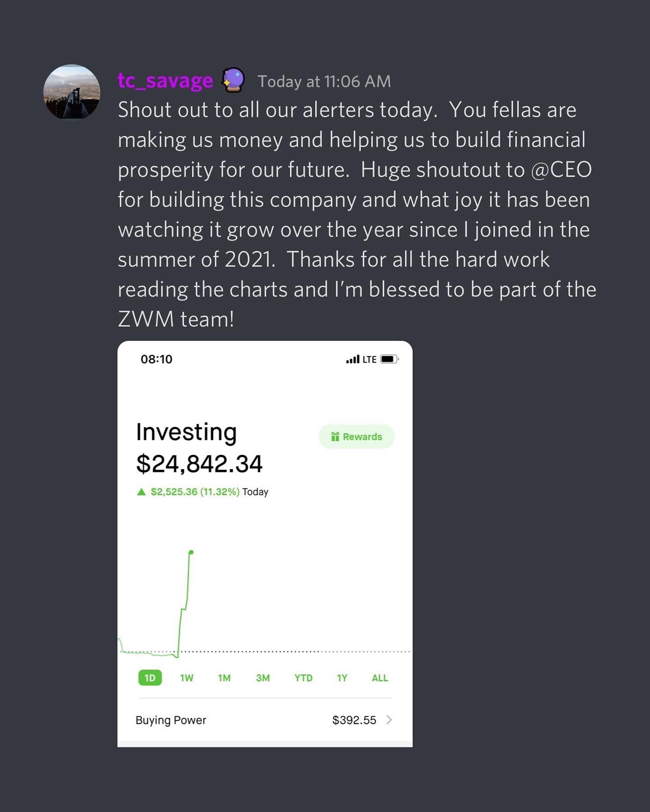
Task: Select the 3M chart range
Action: 263,678
